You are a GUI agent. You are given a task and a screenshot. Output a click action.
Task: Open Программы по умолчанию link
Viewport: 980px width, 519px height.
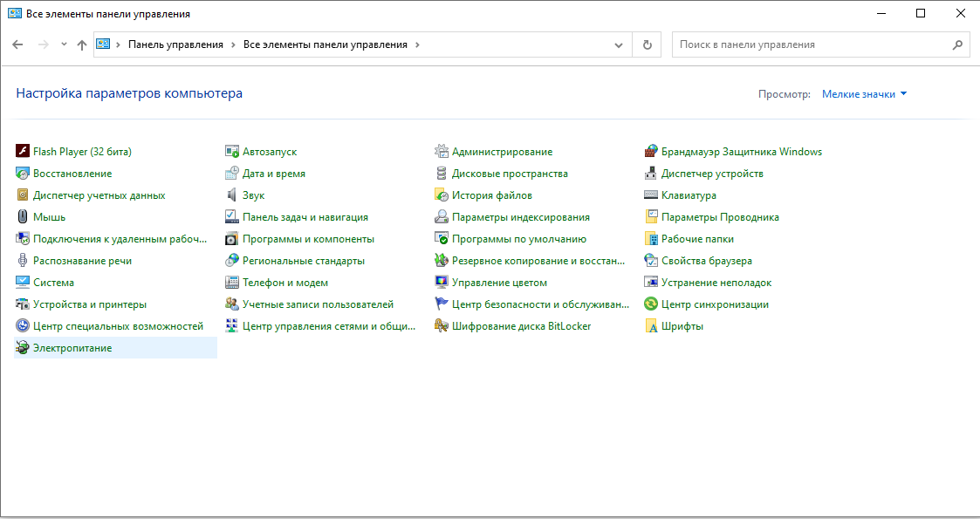518,239
